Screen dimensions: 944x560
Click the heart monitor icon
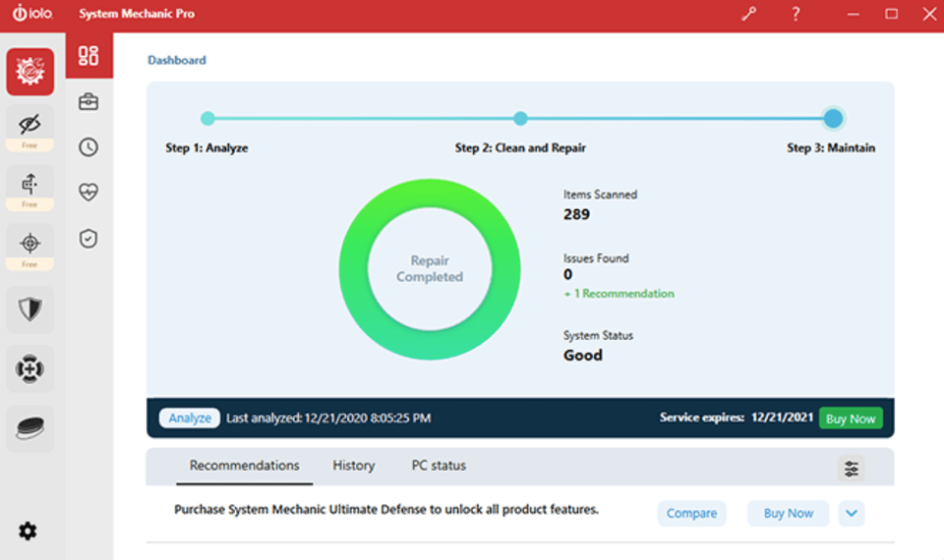(x=88, y=192)
